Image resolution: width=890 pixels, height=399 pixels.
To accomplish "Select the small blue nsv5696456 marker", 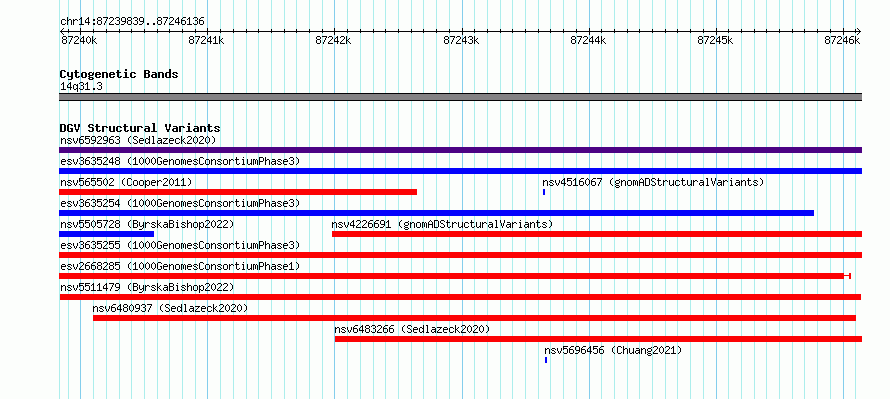I will coord(546,360).
